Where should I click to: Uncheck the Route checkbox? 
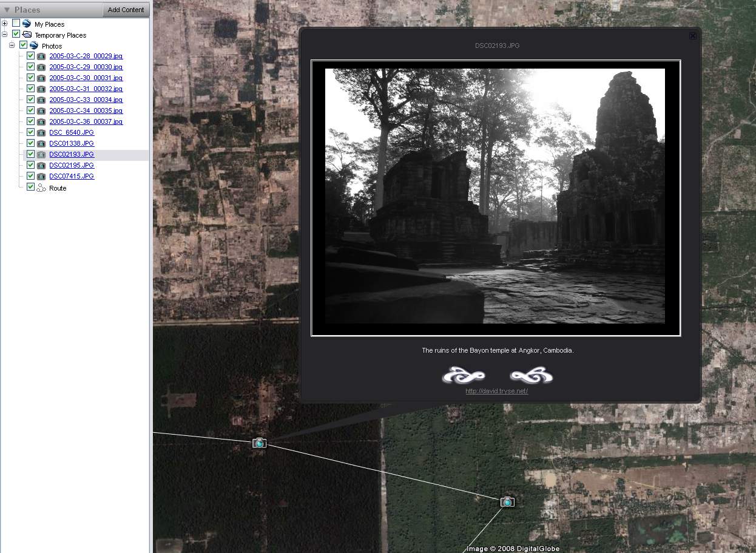point(30,188)
